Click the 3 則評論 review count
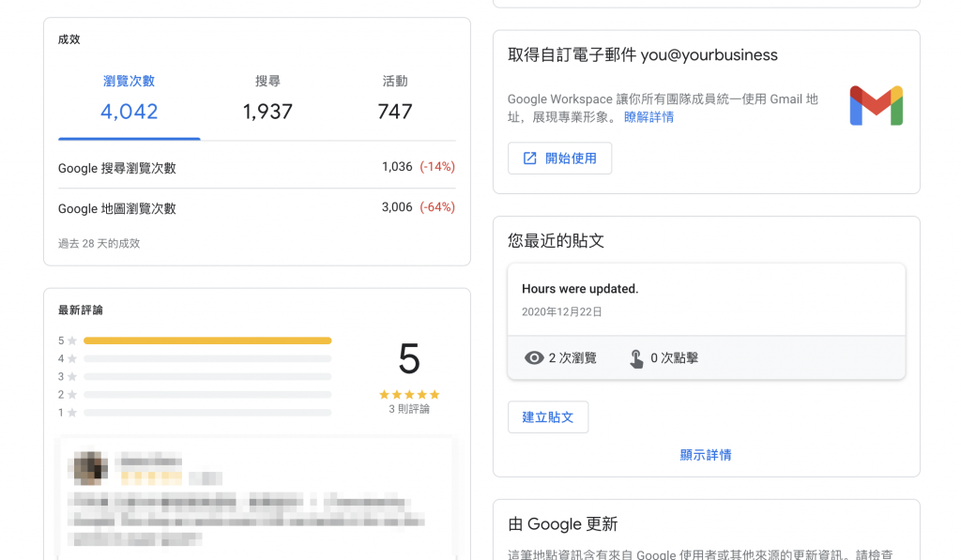Image resolution: width=961 pixels, height=560 pixels. tap(409, 409)
